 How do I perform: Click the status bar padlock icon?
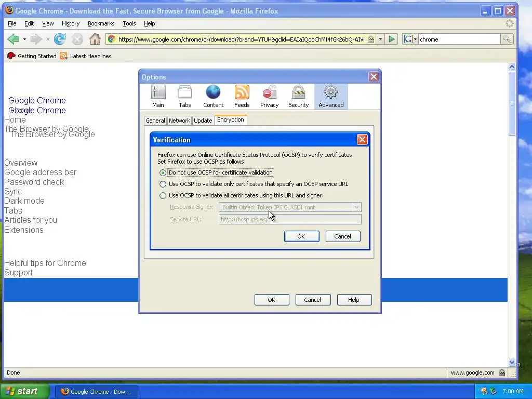502,373
